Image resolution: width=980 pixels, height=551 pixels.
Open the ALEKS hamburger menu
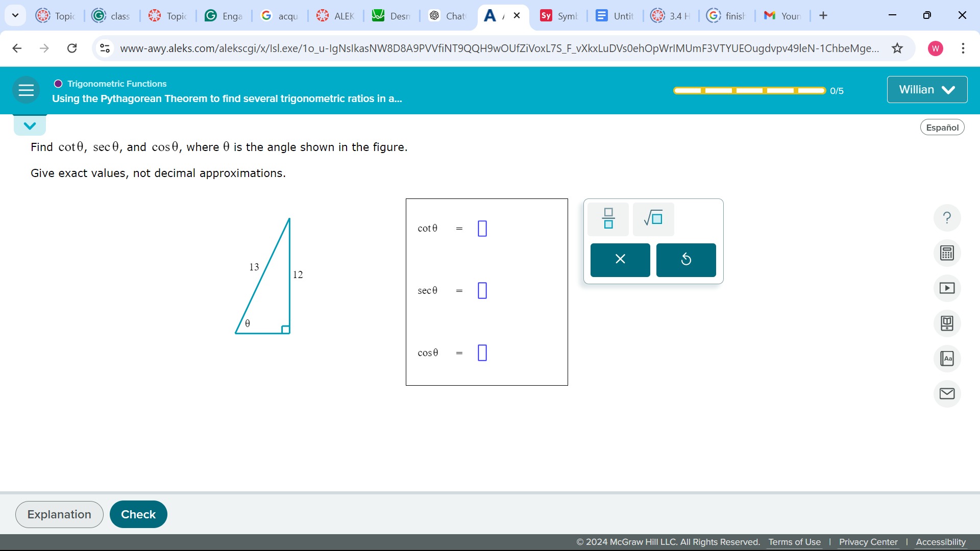pos(26,90)
